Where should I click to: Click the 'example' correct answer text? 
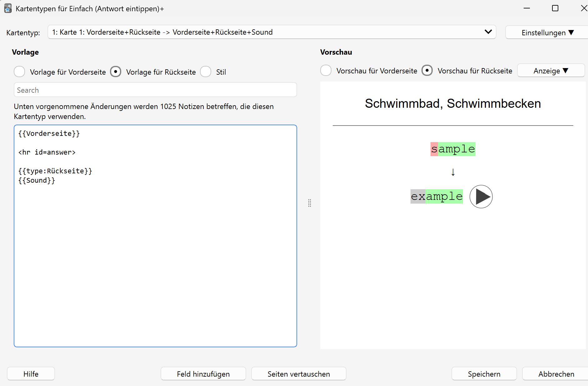437,196
